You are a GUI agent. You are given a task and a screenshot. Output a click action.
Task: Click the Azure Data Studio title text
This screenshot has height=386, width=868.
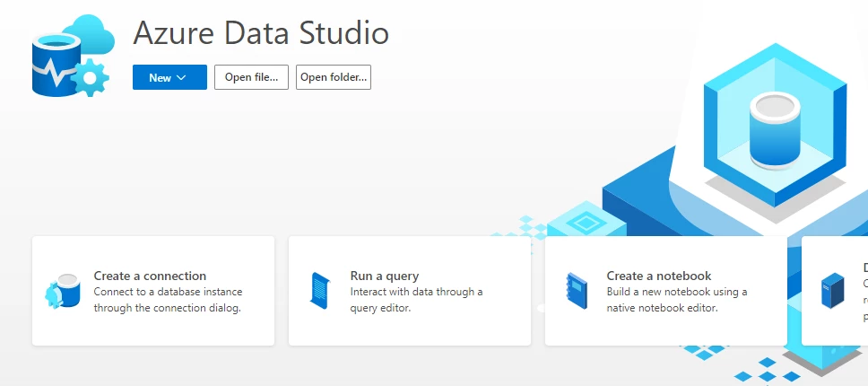[261, 32]
